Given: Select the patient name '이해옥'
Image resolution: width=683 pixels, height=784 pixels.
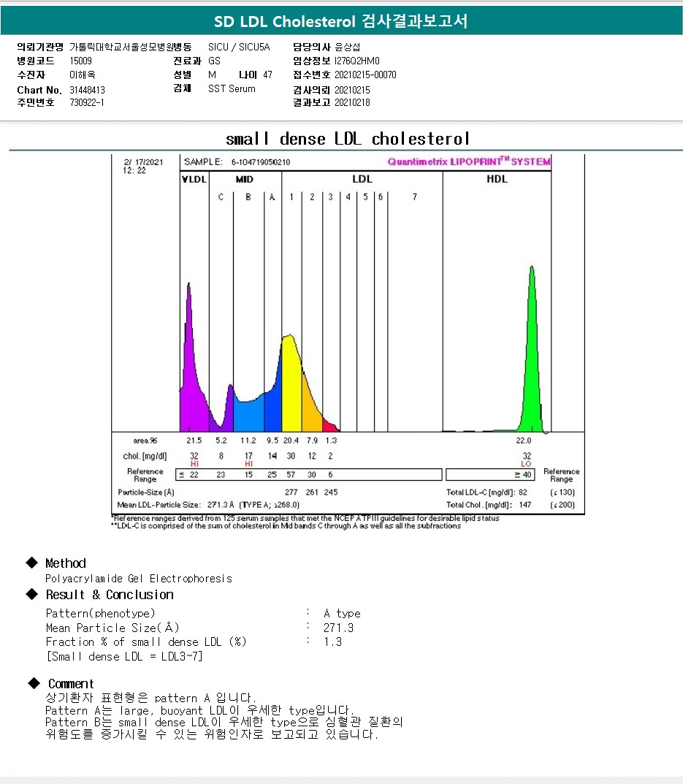Looking at the screenshot, I should tap(83, 75).
